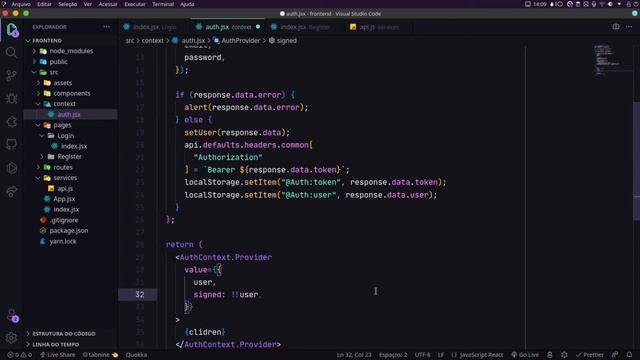Open .gitignore file
The image size is (640, 360).
[71, 220]
